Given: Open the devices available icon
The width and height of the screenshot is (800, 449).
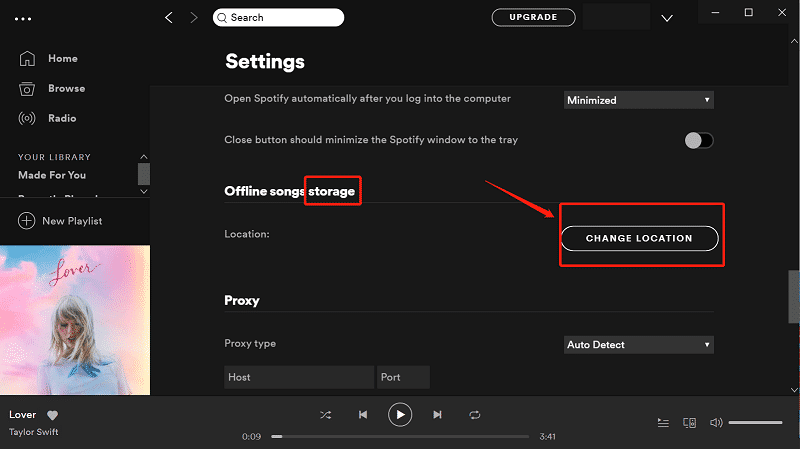Looking at the screenshot, I should coord(688,423).
